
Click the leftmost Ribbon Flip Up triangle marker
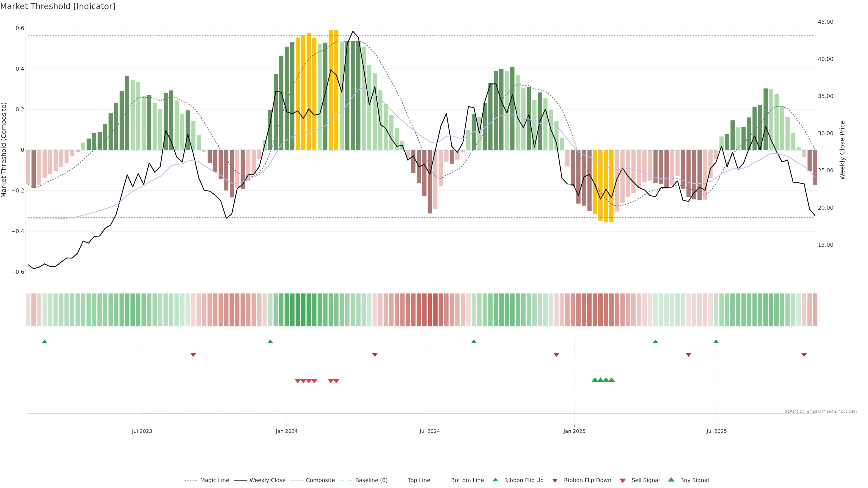(x=45, y=342)
